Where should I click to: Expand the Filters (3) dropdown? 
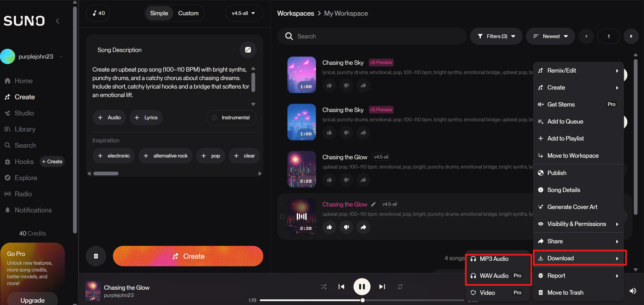[x=496, y=36]
